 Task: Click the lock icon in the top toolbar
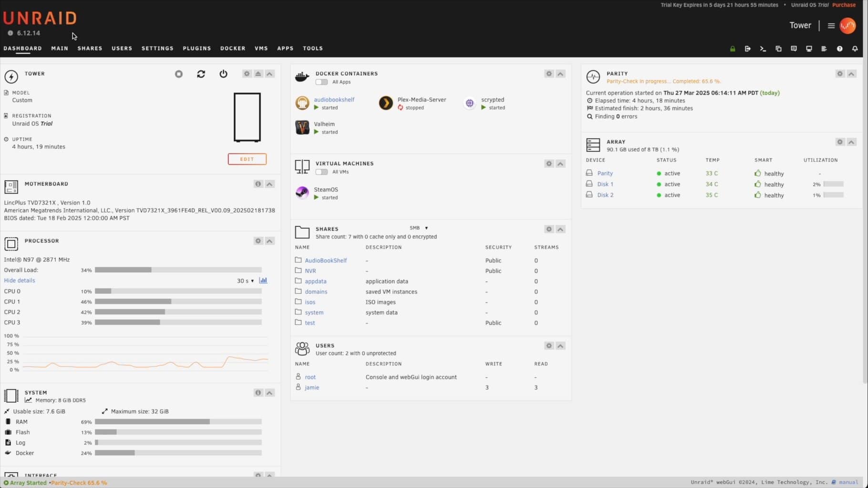[733, 49]
